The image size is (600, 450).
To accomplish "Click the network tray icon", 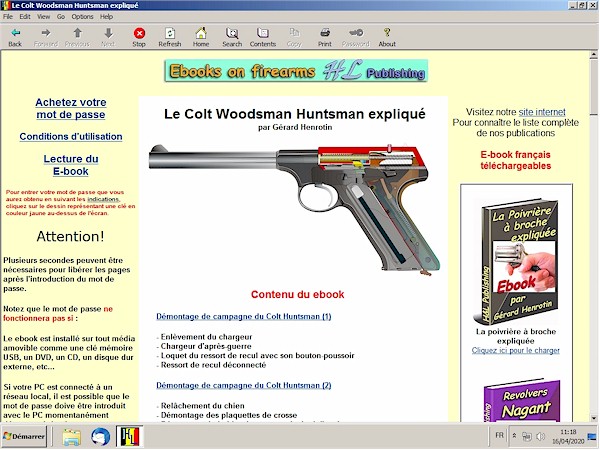I will click(x=527, y=436).
